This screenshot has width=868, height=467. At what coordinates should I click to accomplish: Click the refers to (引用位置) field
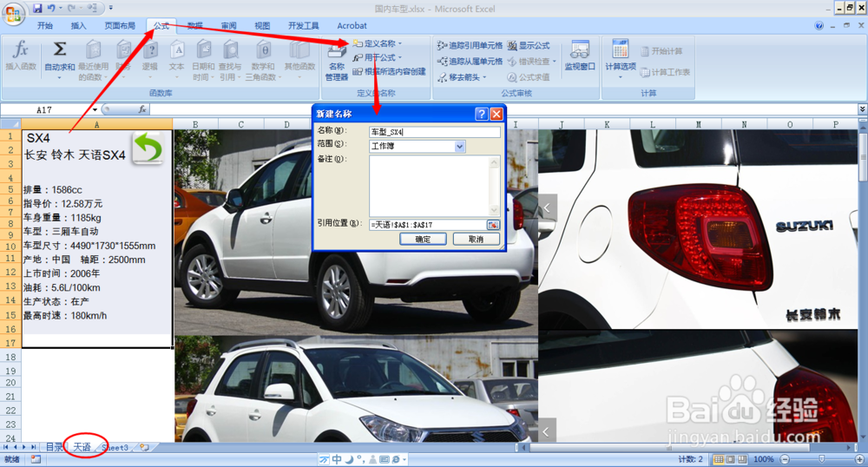(x=428, y=225)
